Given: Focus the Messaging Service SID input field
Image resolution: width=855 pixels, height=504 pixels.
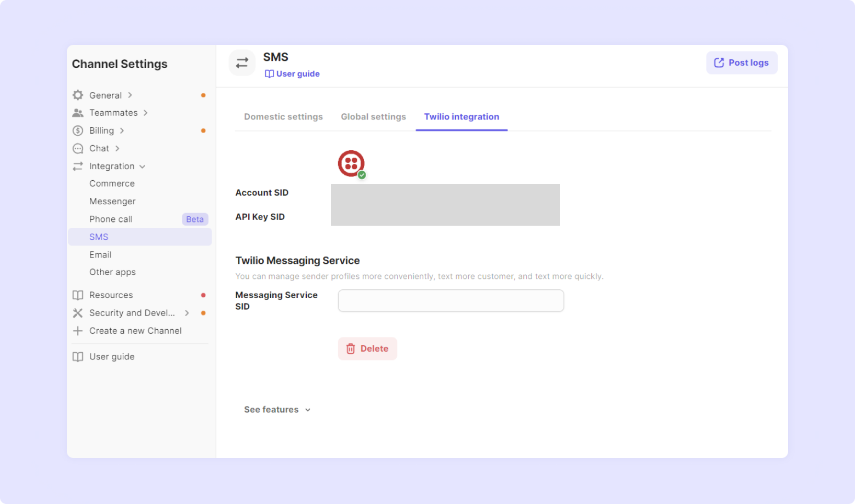Looking at the screenshot, I should [451, 301].
